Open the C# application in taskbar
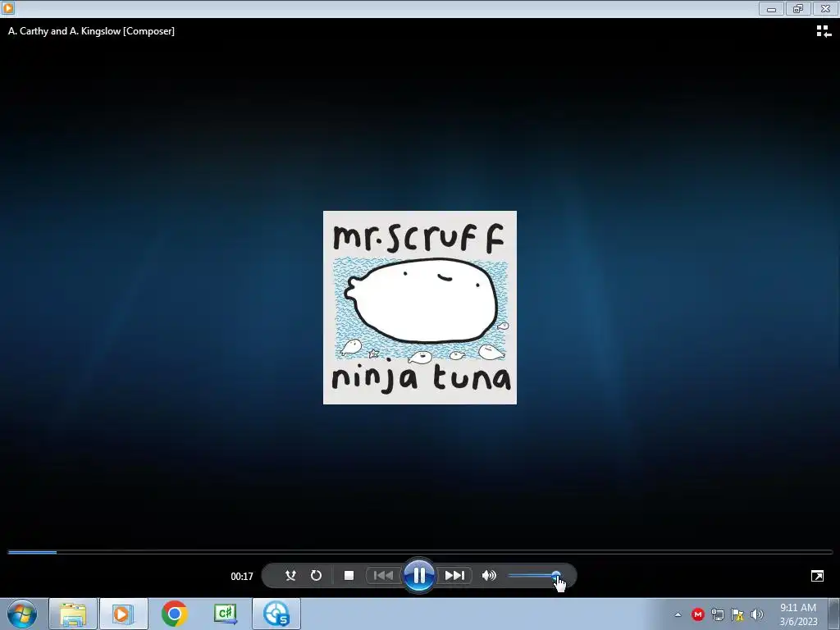 click(225, 614)
